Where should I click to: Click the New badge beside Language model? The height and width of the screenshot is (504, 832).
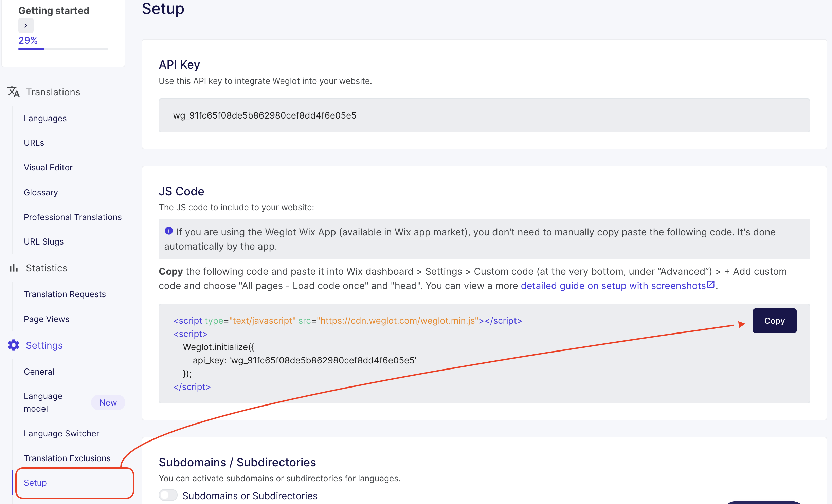[108, 402]
